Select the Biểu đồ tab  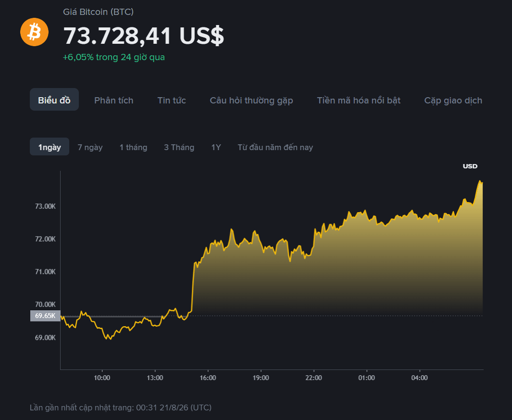[x=54, y=100]
